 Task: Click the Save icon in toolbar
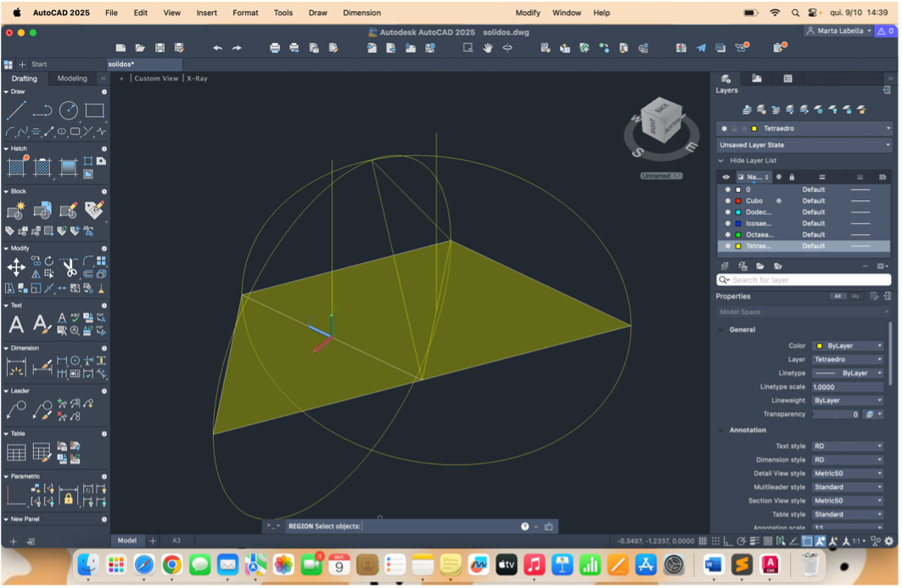point(160,48)
